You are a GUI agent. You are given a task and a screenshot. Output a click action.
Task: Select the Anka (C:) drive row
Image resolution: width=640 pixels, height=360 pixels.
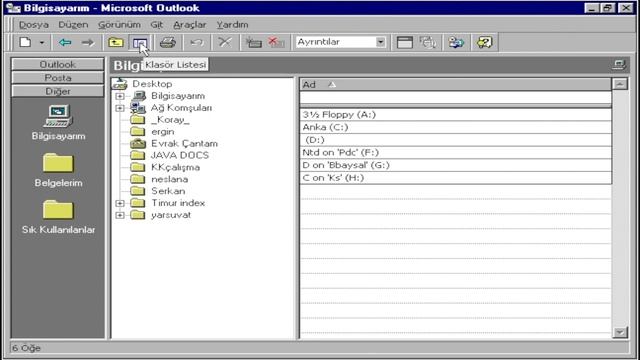[x=456, y=127]
